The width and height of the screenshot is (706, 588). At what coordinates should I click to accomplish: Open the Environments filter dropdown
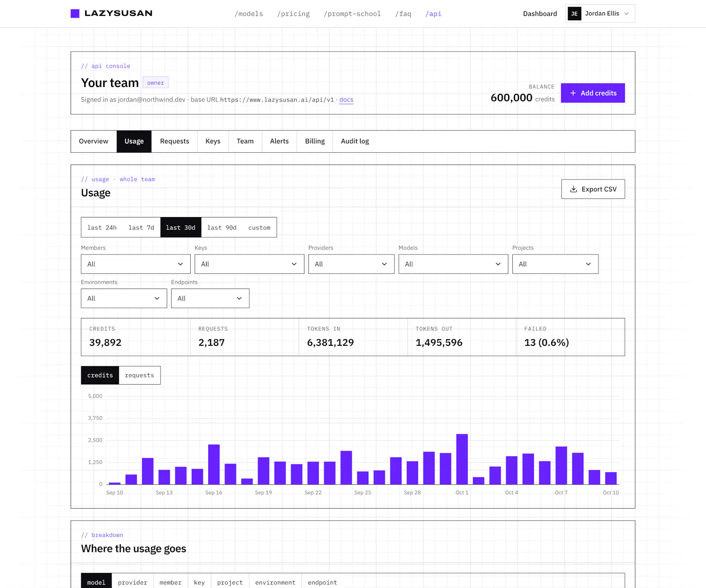[x=124, y=299]
